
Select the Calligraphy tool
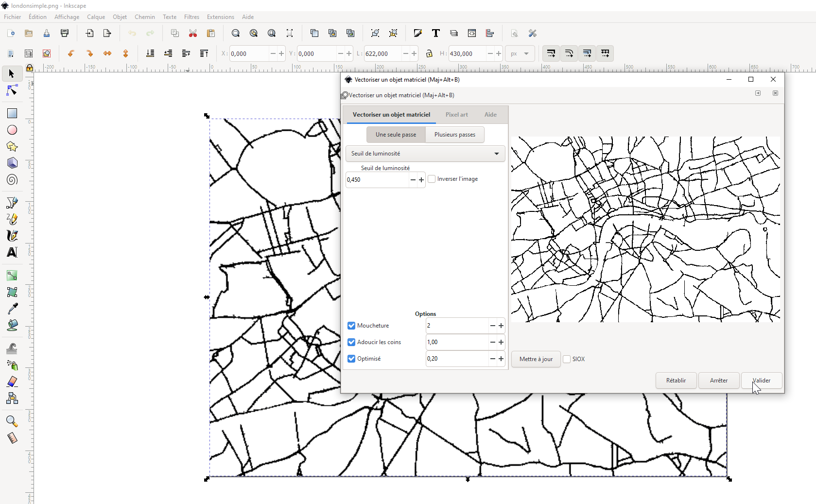12,236
